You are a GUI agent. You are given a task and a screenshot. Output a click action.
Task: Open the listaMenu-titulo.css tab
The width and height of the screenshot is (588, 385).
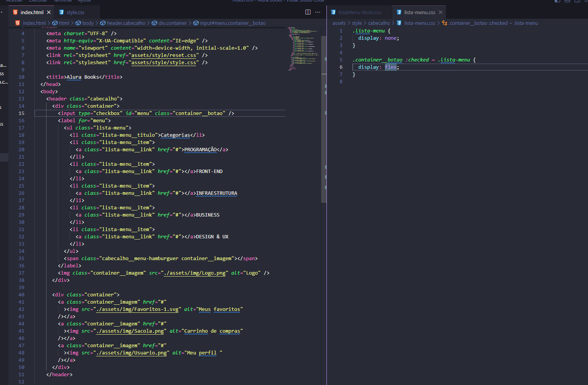[360, 12]
